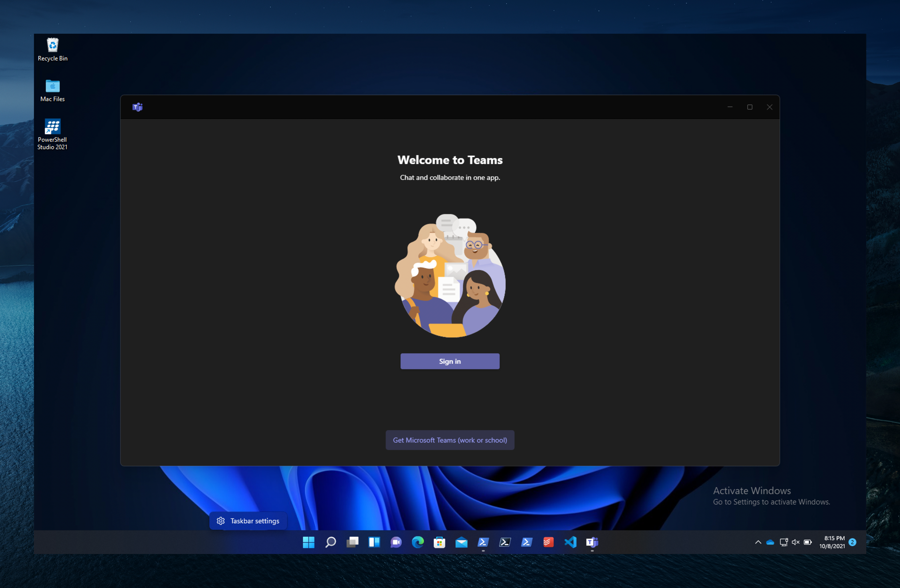The image size is (900, 588).
Task: Click the Welcome to Teams heading
Action: [450, 160]
